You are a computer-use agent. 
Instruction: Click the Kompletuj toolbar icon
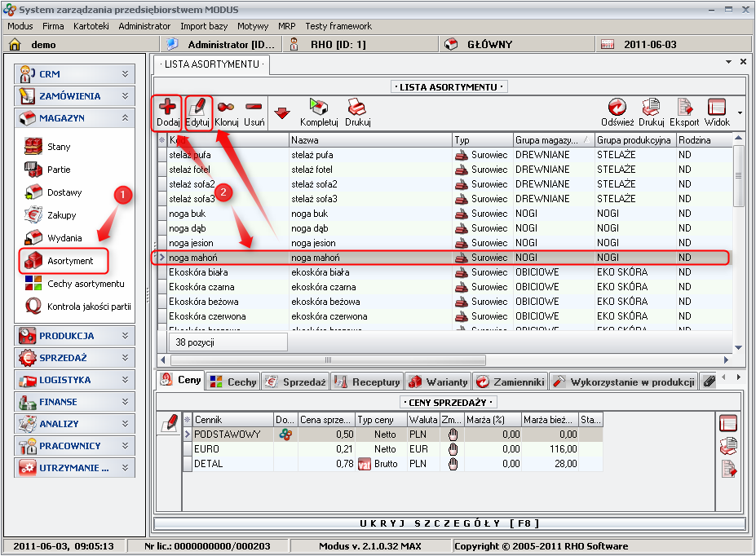tap(319, 107)
